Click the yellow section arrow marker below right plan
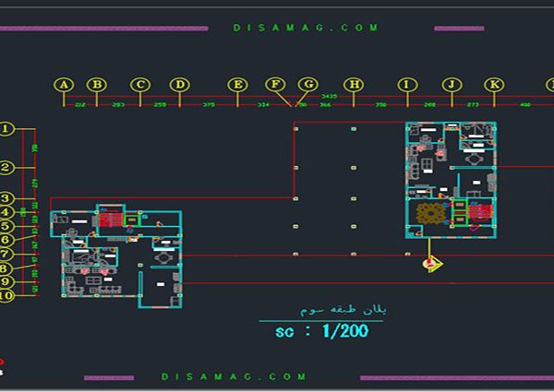Screen dimensions: 554x392 [431, 264]
